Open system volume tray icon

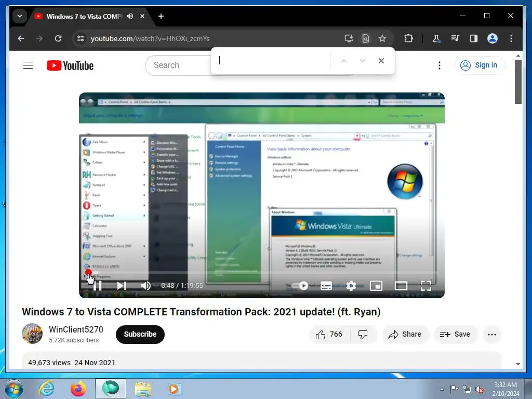tap(480, 389)
